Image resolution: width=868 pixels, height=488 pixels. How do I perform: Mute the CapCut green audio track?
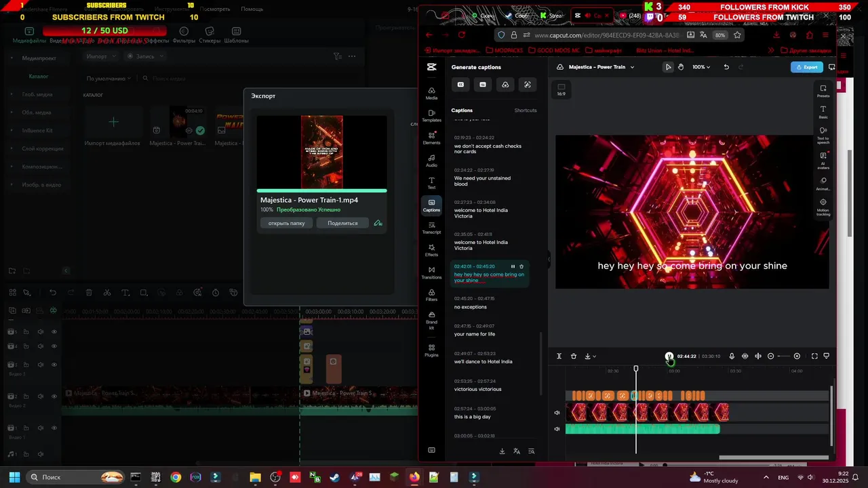point(557,428)
